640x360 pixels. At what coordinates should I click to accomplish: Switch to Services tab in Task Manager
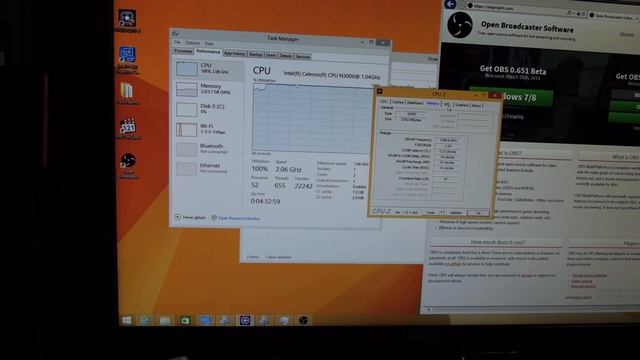click(302, 56)
